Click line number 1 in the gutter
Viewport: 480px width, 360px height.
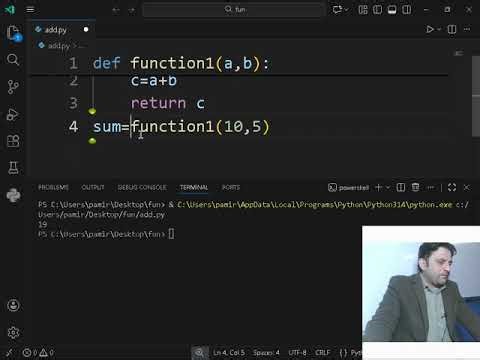click(73, 63)
